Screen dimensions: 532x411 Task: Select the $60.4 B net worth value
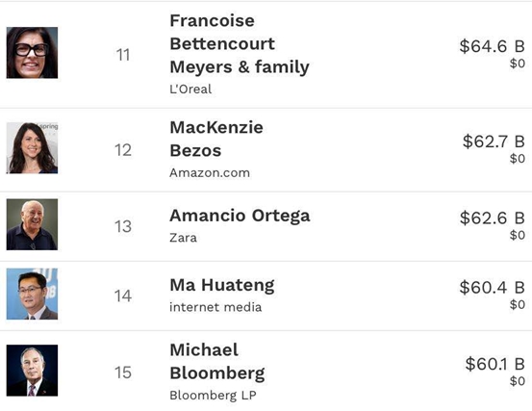(x=492, y=288)
